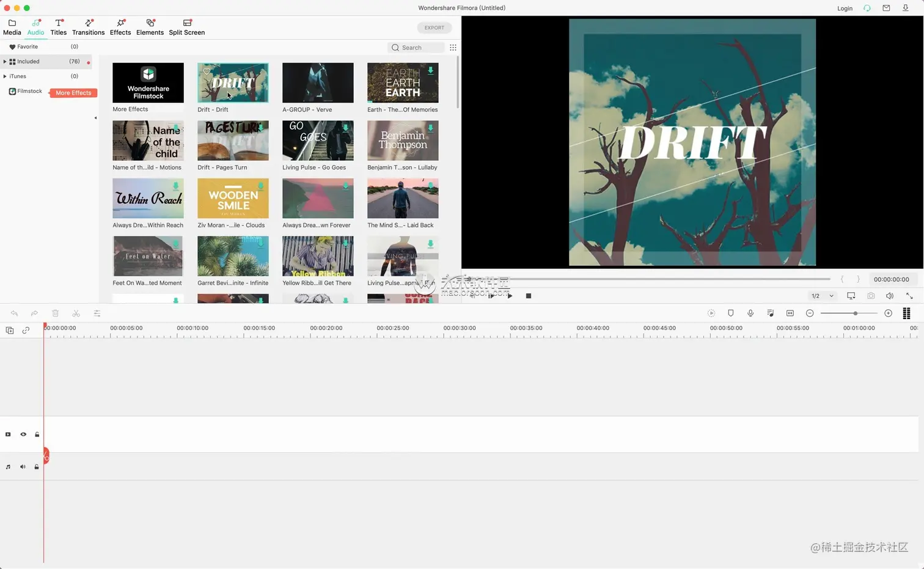Toggle the auto ripple link icon
This screenshot has height=569, width=924.
26,330
